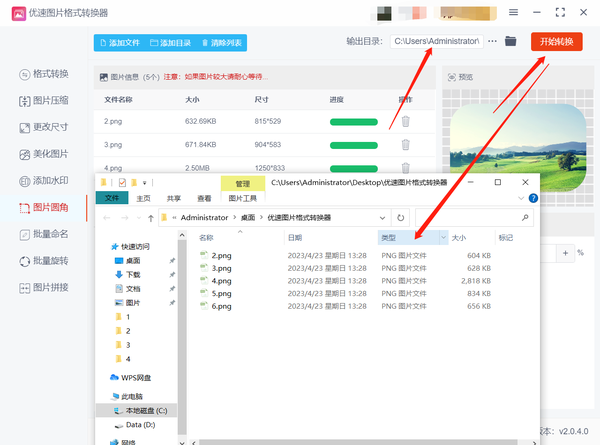
Task: Click the three-dots browse output directory button
Action: pos(492,41)
